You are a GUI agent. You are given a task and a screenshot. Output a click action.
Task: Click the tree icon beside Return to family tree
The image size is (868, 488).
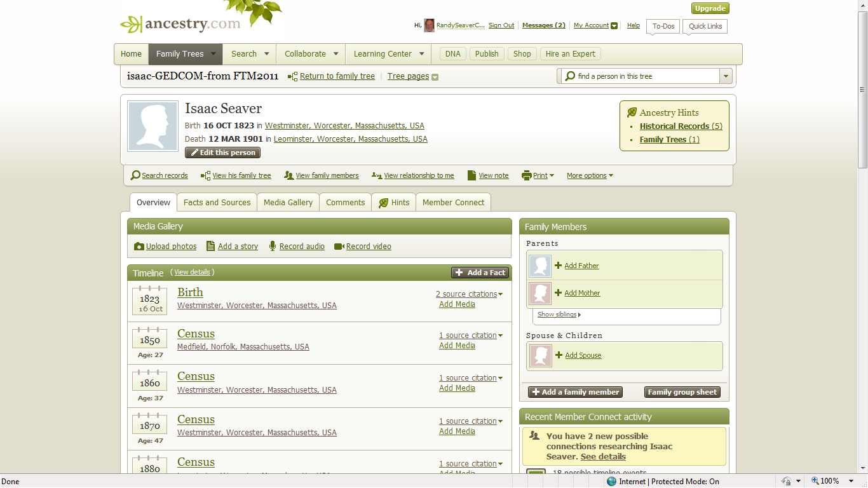292,76
